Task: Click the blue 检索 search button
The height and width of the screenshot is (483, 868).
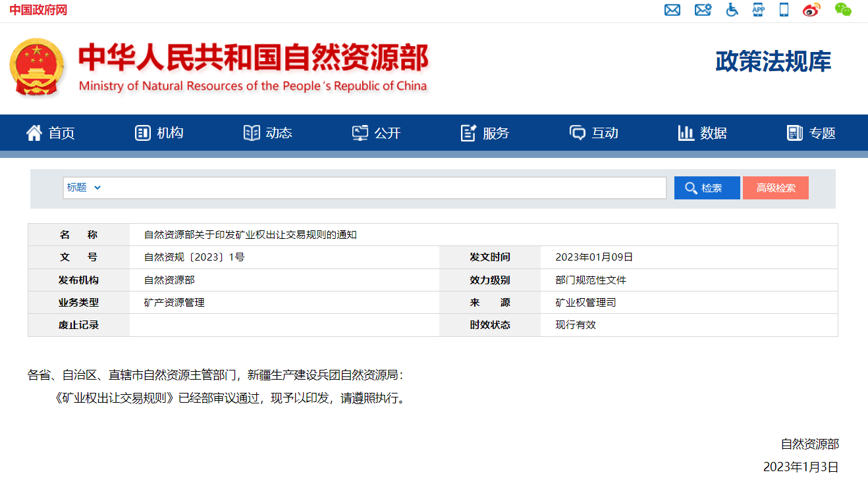Action: coord(707,188)
